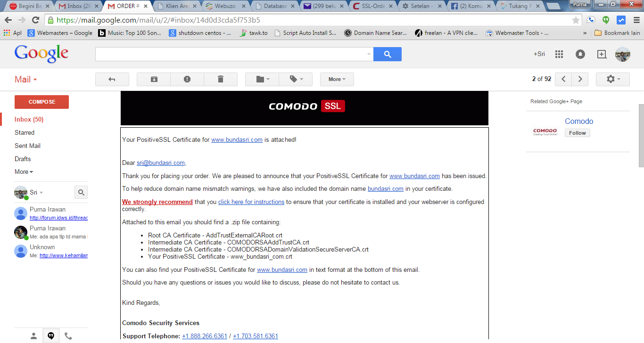This screenshot has height=343, width=644.
Task: Click the red COMPOSE button
Action: (41, 102)
